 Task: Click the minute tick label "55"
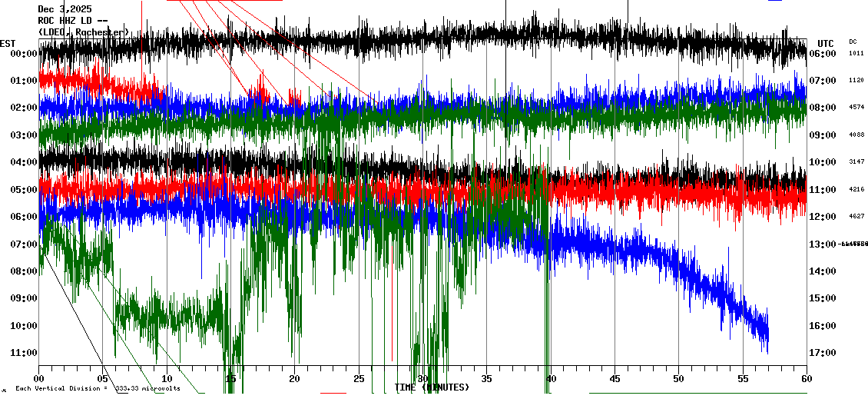[x=742, y=378]
